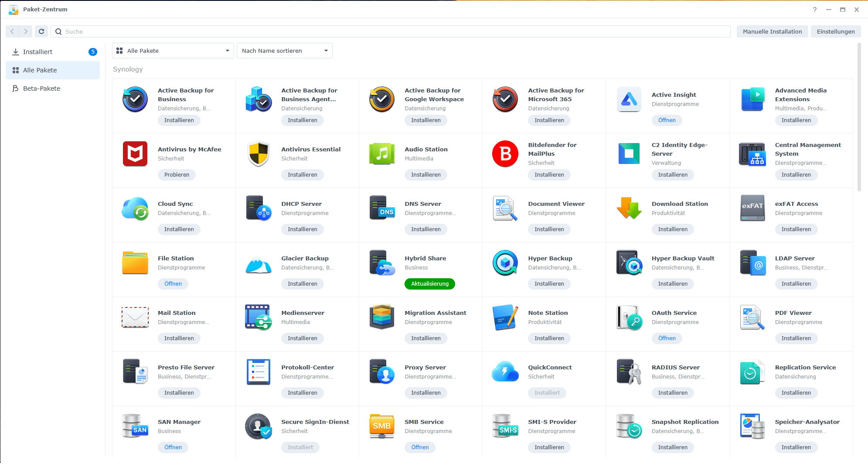Click the Presto File Server title
The width and height of the screenshot is (868, 471).
tap(186, 368)
